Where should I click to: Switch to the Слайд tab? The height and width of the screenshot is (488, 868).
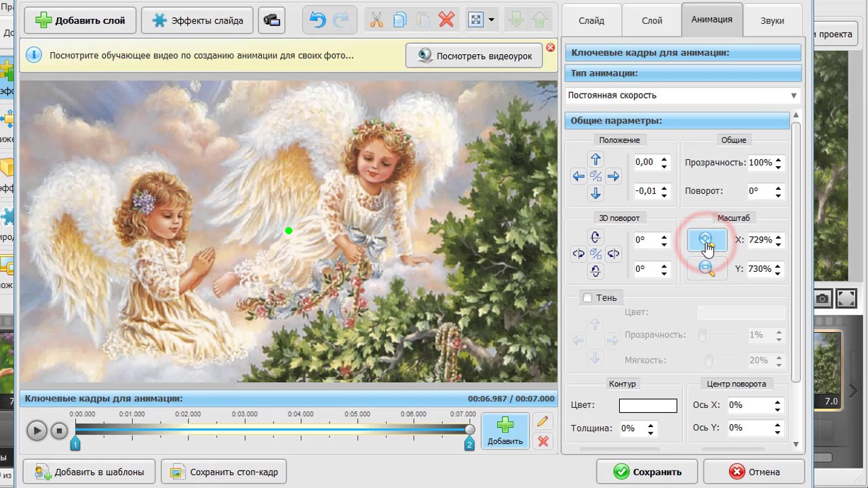click(591, 20)
